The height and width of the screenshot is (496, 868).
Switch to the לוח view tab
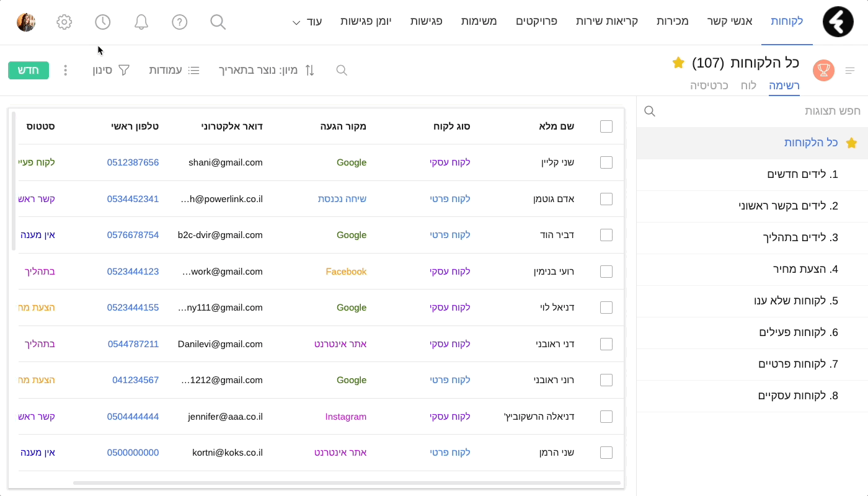pos(748,86)
